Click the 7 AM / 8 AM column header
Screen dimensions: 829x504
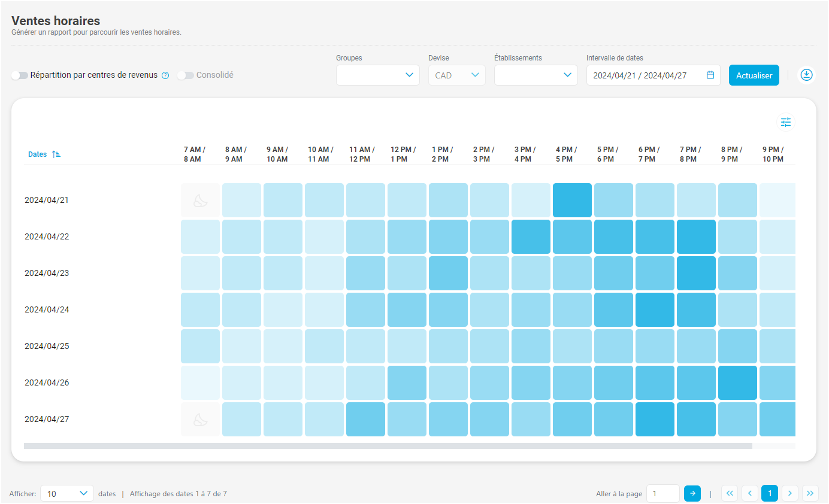pyautogui.click(x=195, y=154)
